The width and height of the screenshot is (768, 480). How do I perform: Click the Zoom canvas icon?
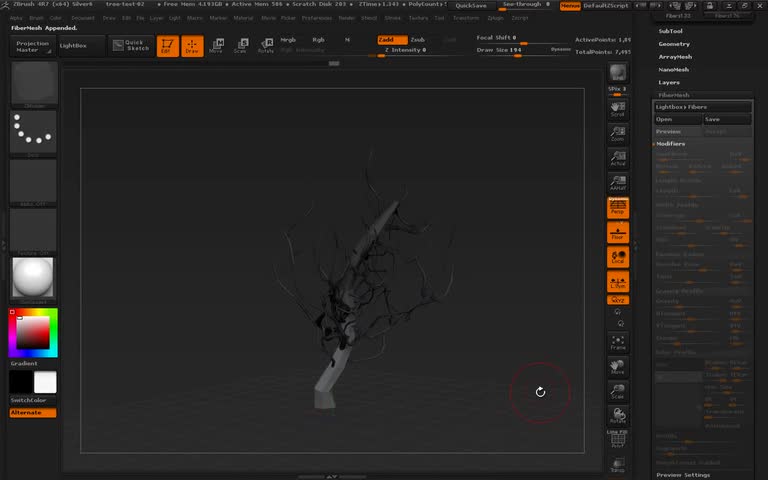[x=618, y=133]
